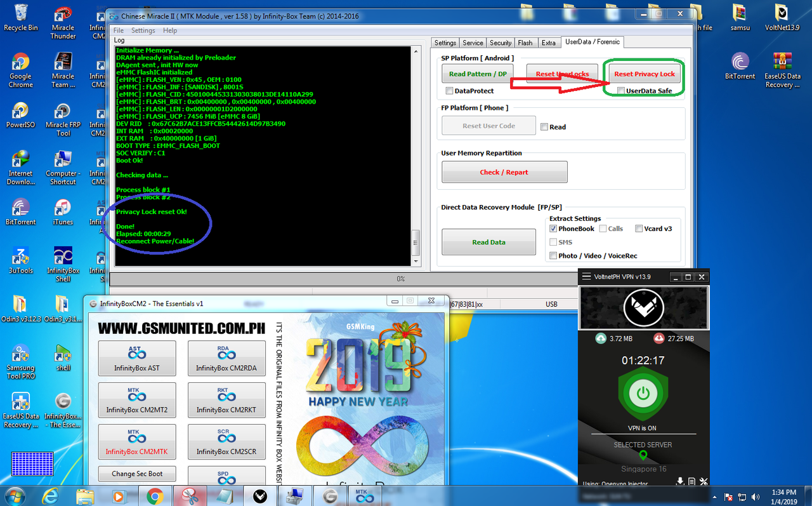Image resolution: width=812 pixels, height=506 pixels.
Task: Click the Log scrollbar down arrow
Action: click(416, 260)
